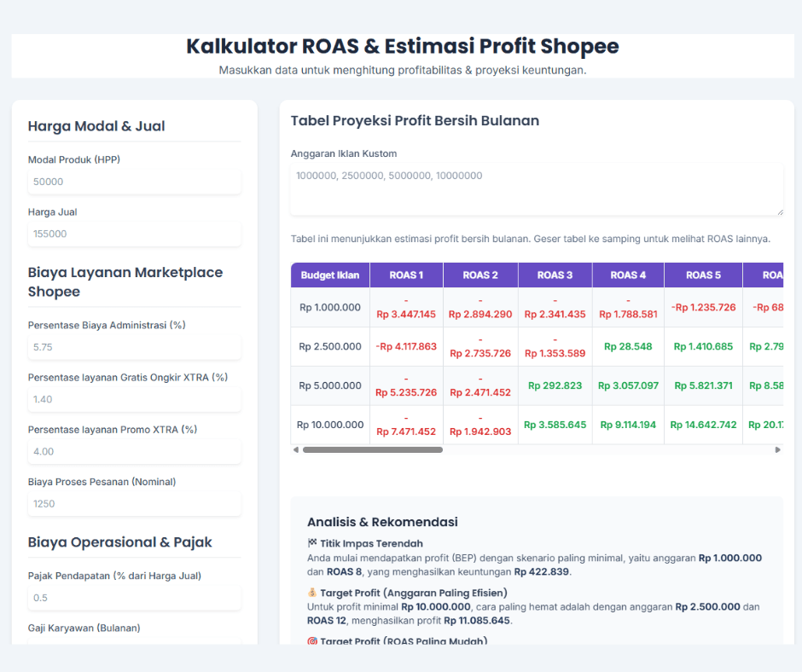
Task: Click the table's left scroll arrow
Action: [x=295, y=450]
